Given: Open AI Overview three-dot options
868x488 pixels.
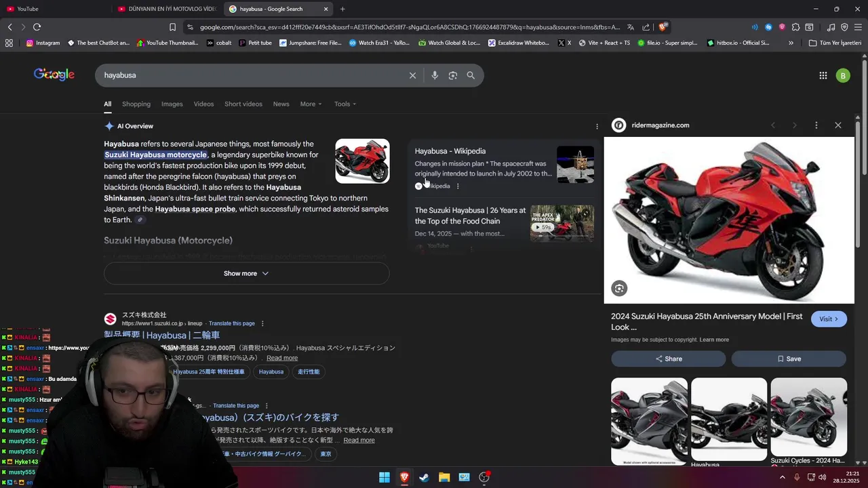Looking at the screenshot, I should [x=597, y=126].
